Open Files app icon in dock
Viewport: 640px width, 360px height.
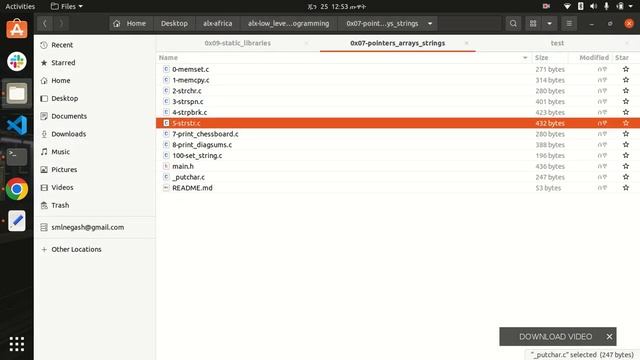(17, 93)
